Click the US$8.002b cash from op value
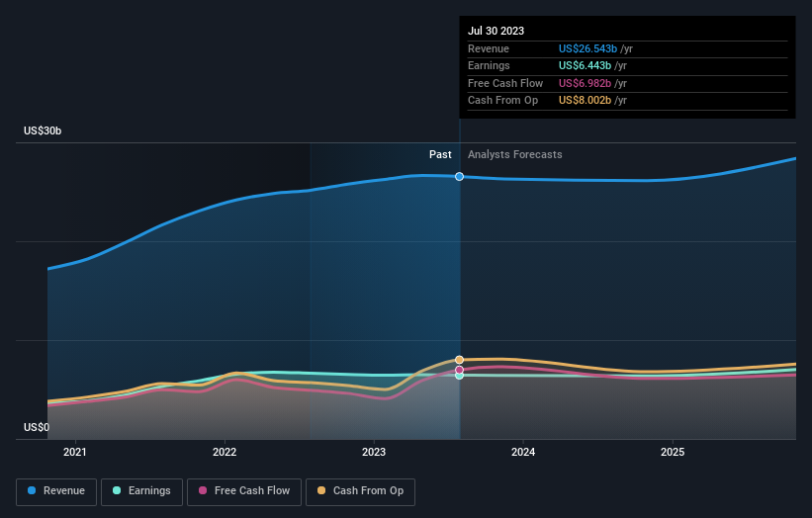Viewport: 812px width, 518px height. [585, 101]
